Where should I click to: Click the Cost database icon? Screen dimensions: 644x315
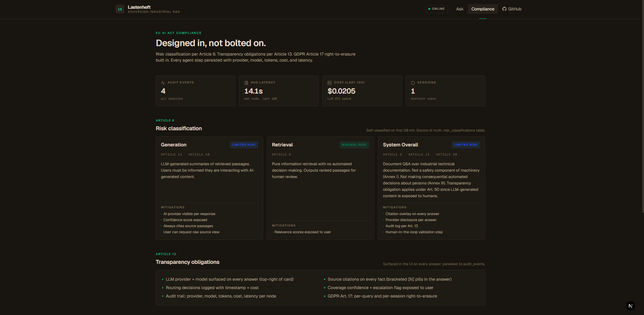point(329,83)
